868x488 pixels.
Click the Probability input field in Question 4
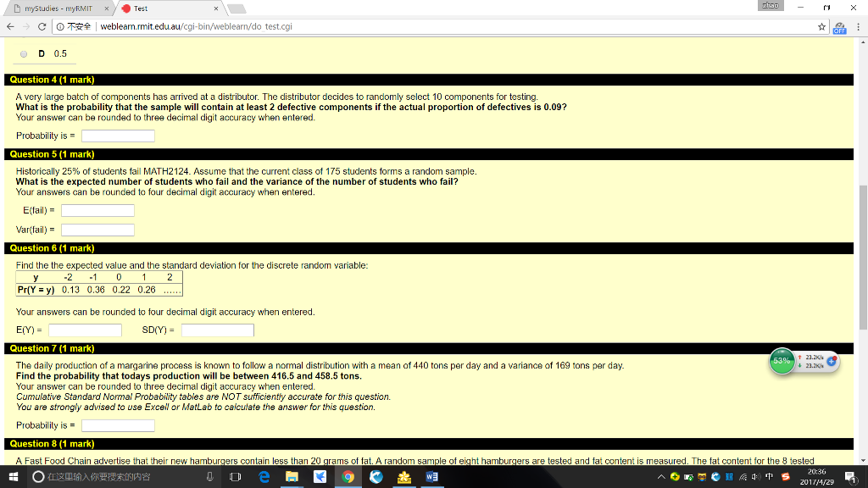118,135
